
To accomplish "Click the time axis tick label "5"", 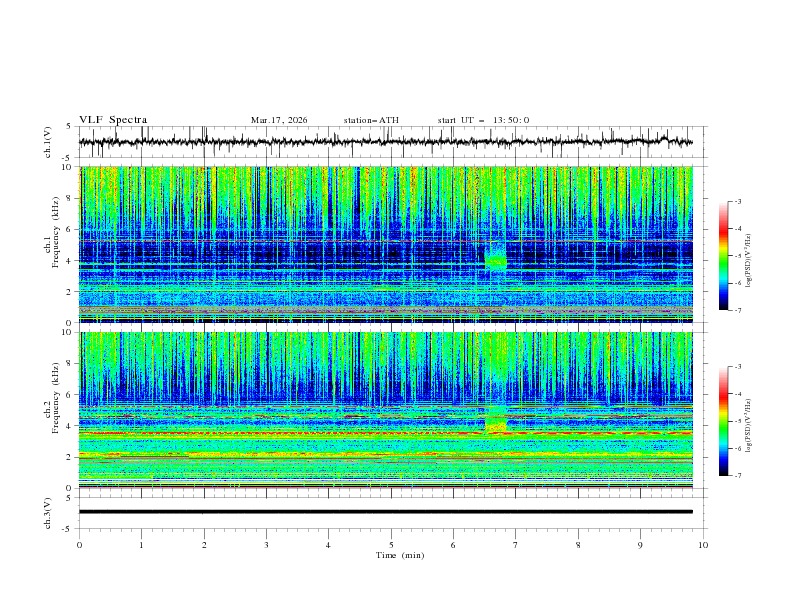I will (391, 545).
